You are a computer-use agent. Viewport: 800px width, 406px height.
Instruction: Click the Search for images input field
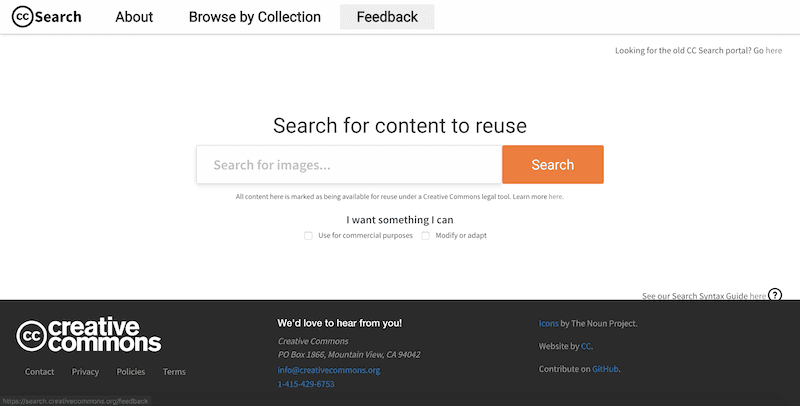349,165
